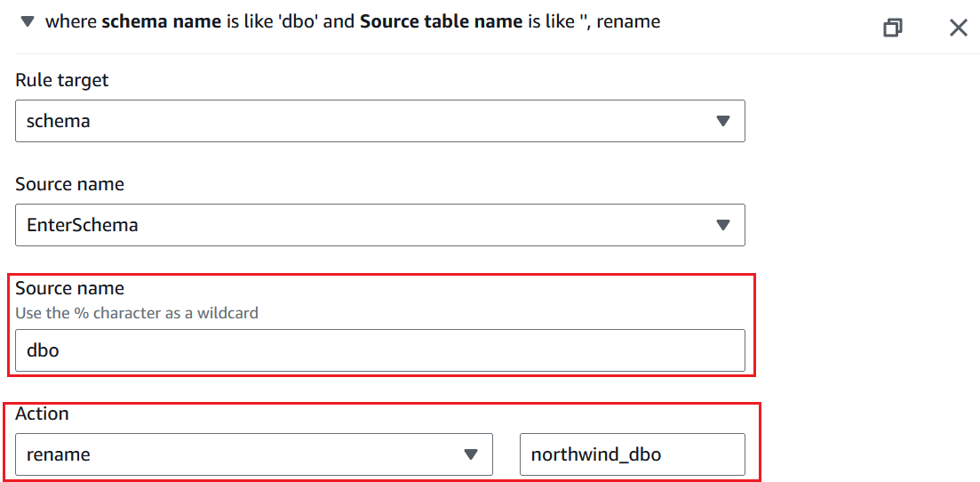This screenshot has height=482, width=980.
Task: Open the Rule target dropdown showing schema
Action: coord(379,121)
